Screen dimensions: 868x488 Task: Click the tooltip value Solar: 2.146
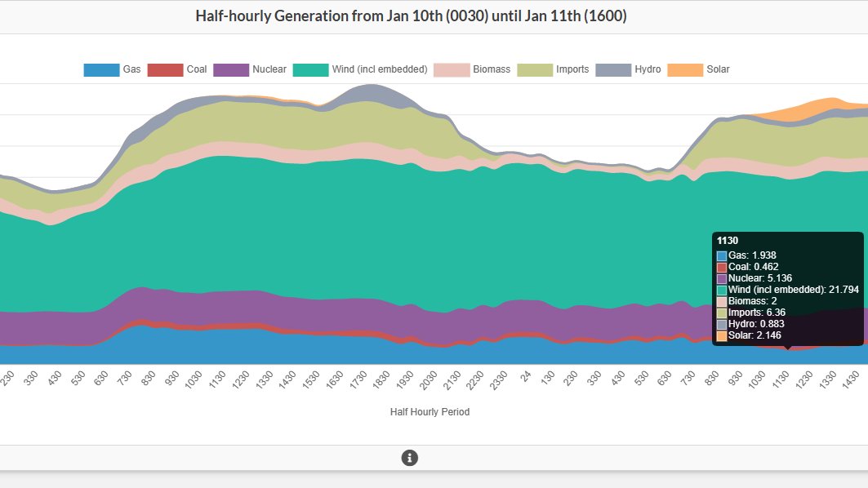tap(754, 335)
